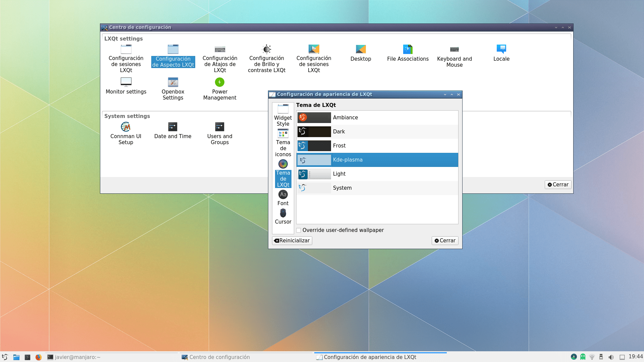Screen dimensions: 644x362
Task: Switch to javier@manjaro terminal task
Action: 112,357
